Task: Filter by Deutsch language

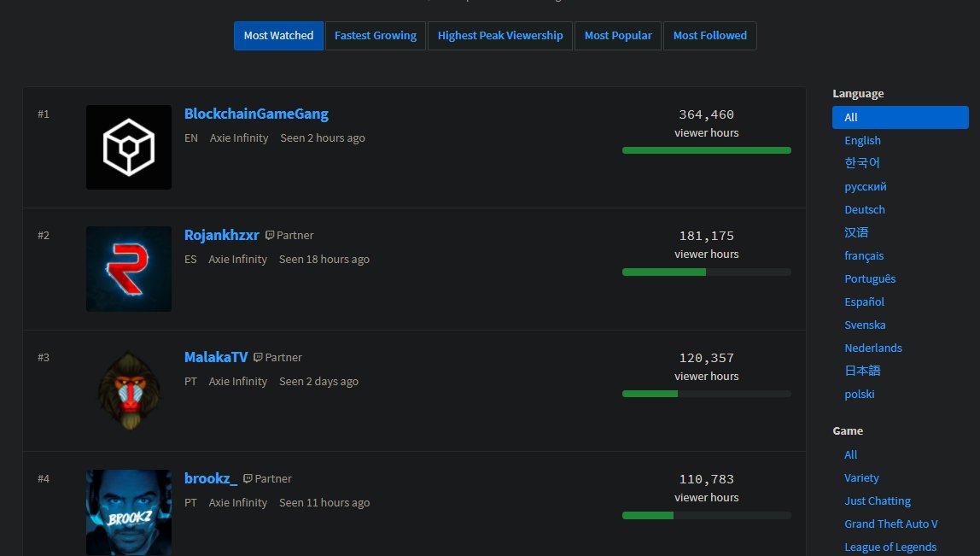Action: point(865,209)
